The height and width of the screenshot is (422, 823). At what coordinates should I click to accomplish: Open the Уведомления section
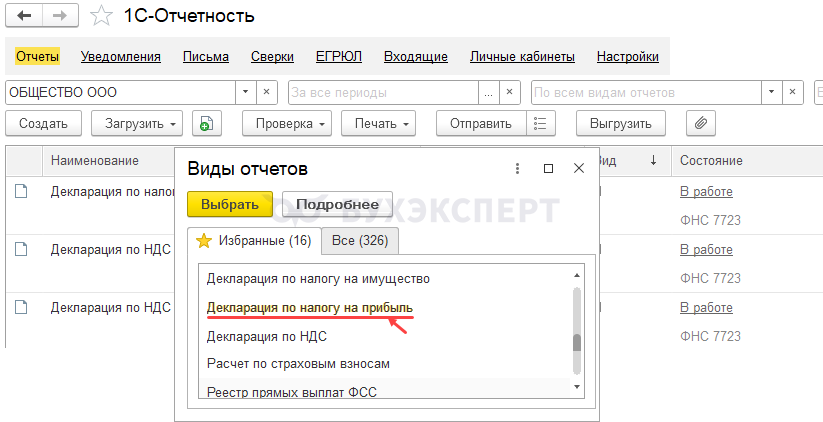(121, 57)
